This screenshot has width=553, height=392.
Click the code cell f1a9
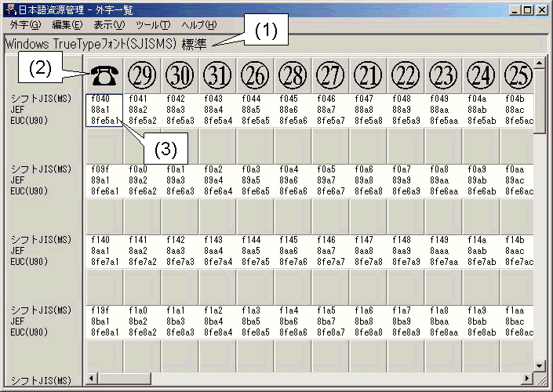click(x=478, y=310)
